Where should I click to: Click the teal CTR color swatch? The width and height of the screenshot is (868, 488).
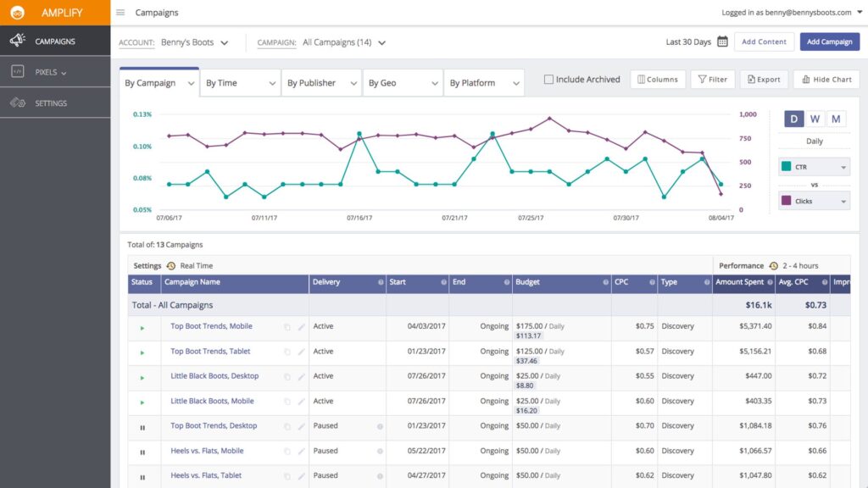[x=785, y=166]
